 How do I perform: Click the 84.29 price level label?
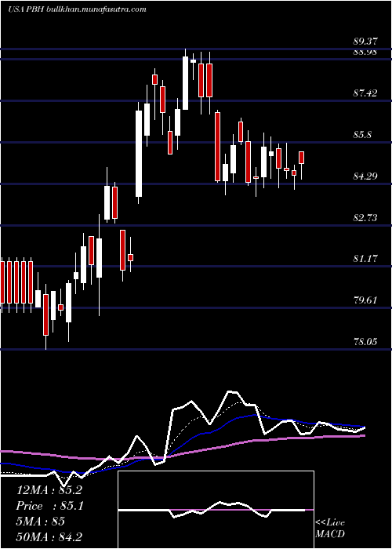(365, 176)
